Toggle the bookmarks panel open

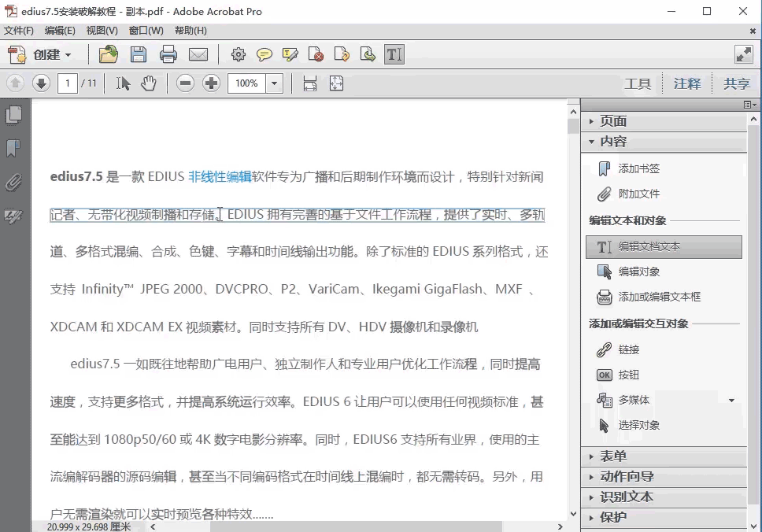click(x=13, y=148)
